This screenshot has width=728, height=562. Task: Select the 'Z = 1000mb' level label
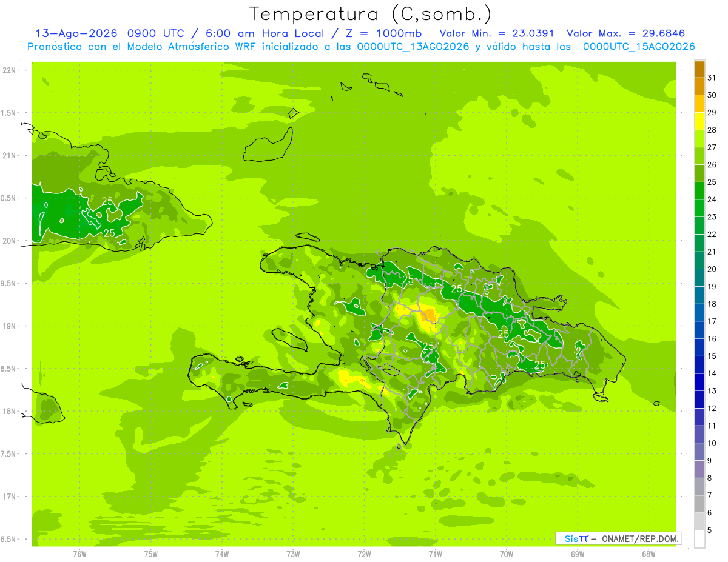pos(385,33)
